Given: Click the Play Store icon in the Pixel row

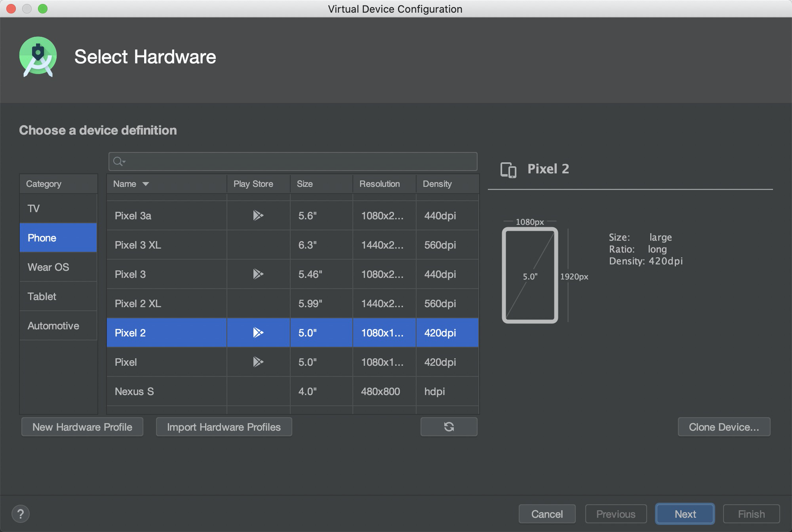Looking at the screenshot, I should (x=258, y=362).
